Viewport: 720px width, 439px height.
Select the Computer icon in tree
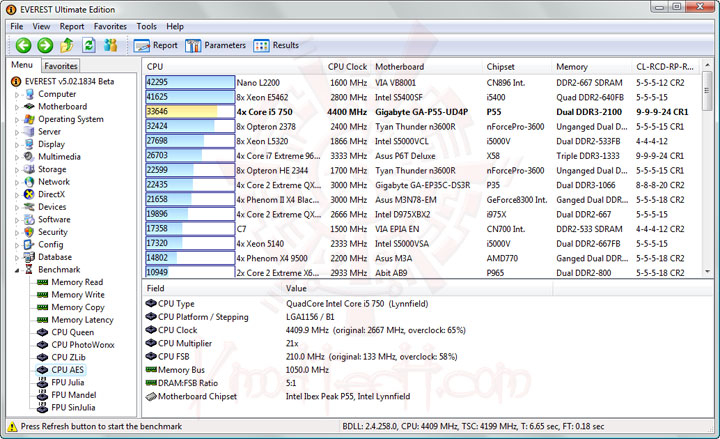[30, 94]
